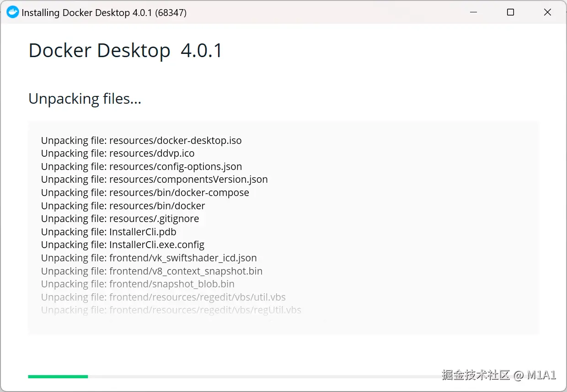This screenshot has height=392, width=567.
Task: Click the Docker whale icon in title bar
Action: [x=12, y=12]
